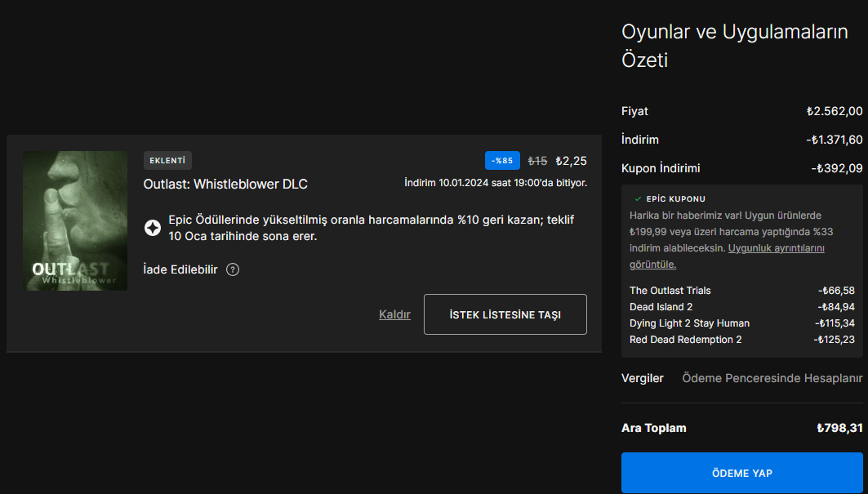
Task: Click the -₺125,23 coupon discount value
Action: click(x=835, y=340)
